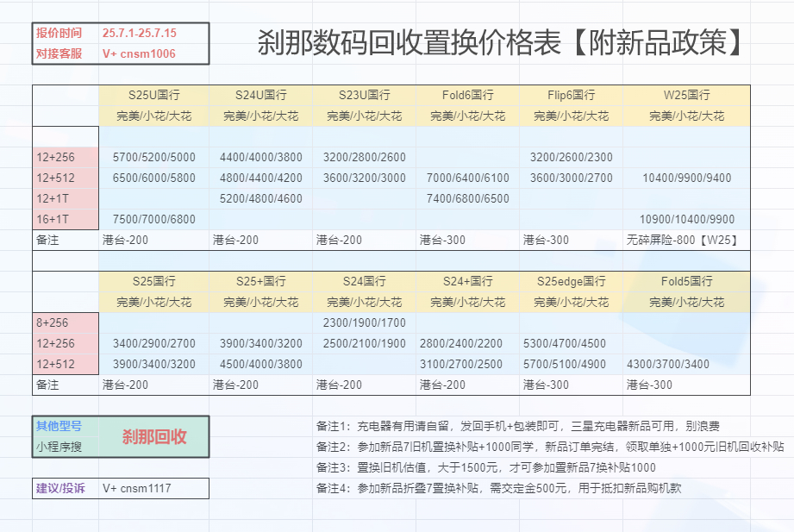This screenshot has width=794, height=532.
Task: Click price cell 5200/4800/4600
Action: point(260,198)
